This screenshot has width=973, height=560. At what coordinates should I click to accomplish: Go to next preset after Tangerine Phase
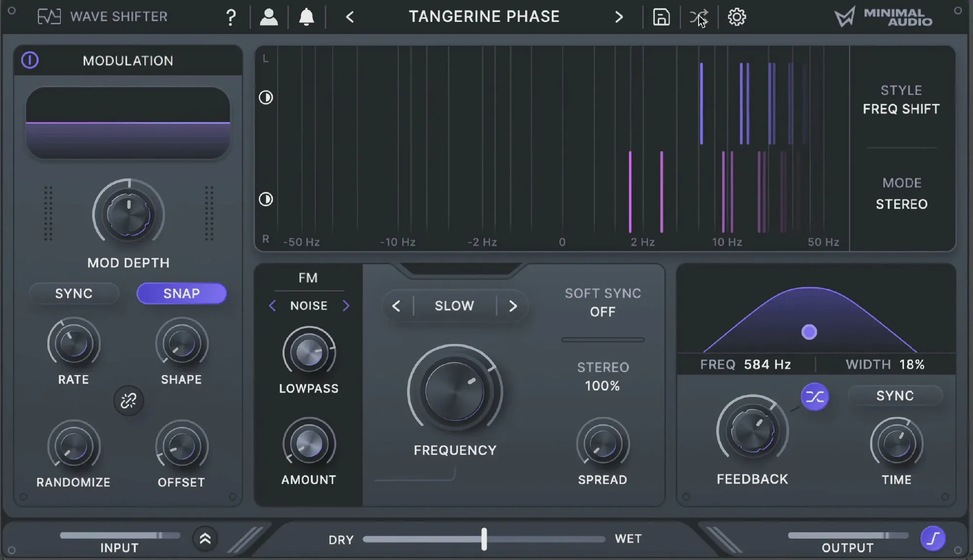click(x=618, y=17)
